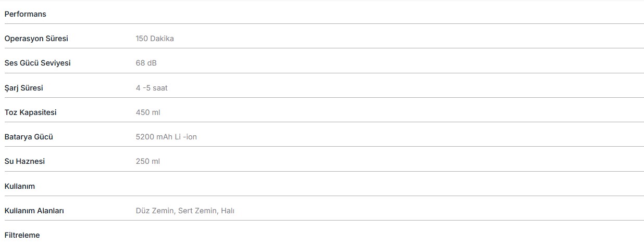Click the 4 -5 saat value
This screenshot has width=644, height=245.
pos(152,88)
